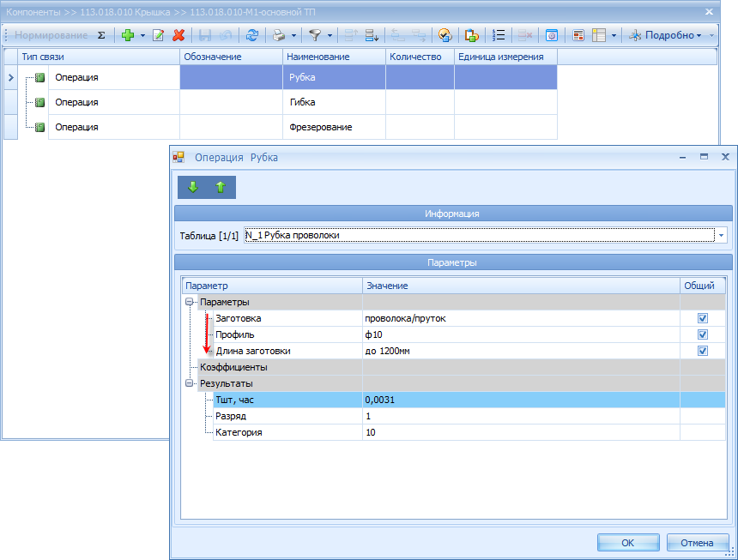738x560 pixels.
Task: Toggle Общий checkbox for Длина заготовки
Action: 703,351
